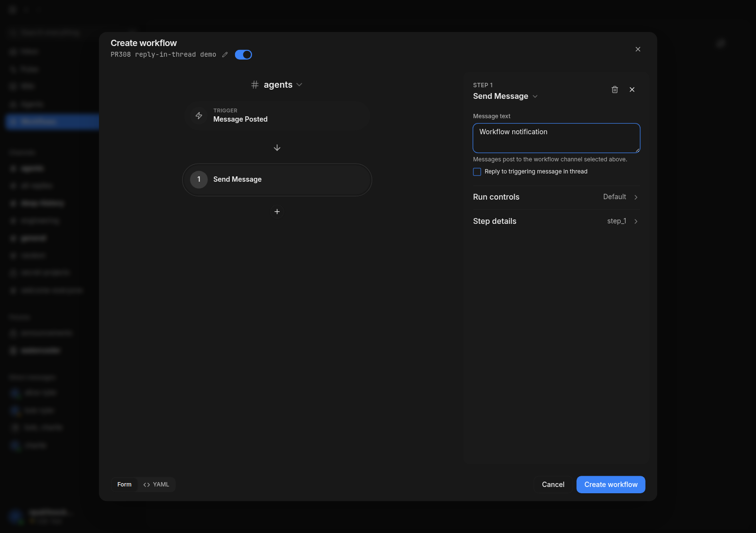Select the Send Message step node
Viewport: 756px width, 533px height.
277,180
